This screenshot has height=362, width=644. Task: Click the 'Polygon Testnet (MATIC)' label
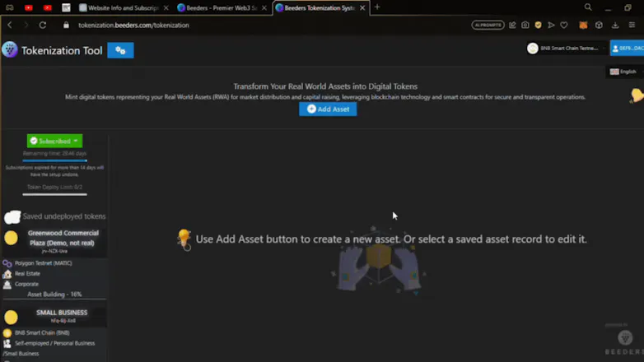pyautogui.click(x=44, y=263)
